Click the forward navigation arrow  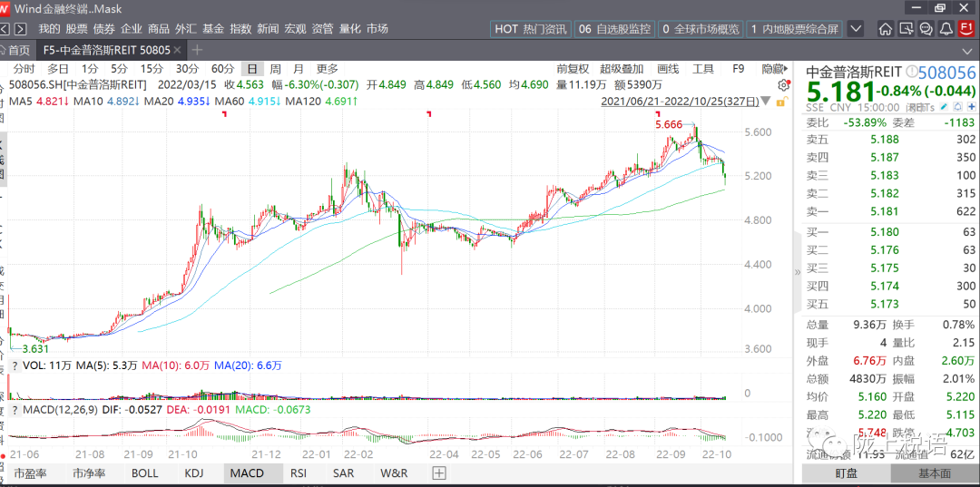[x=21, y=29]
